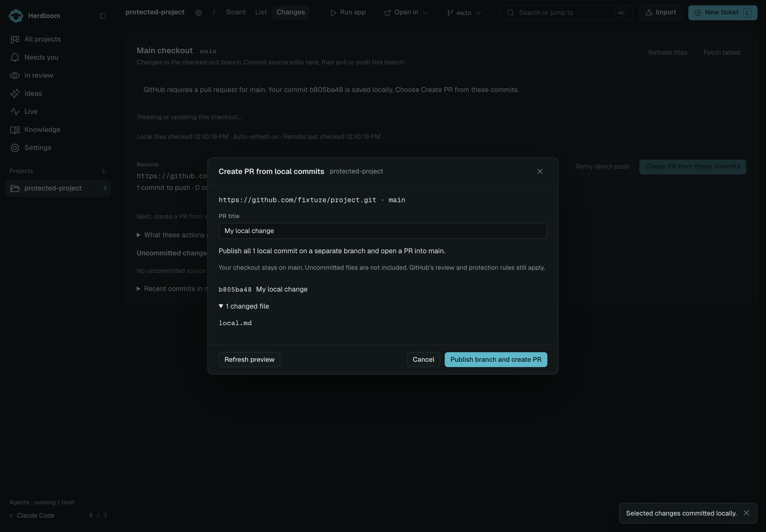Open All projects in the sidebar
Screen dimensions: 766x532
[x=58, y=39]
